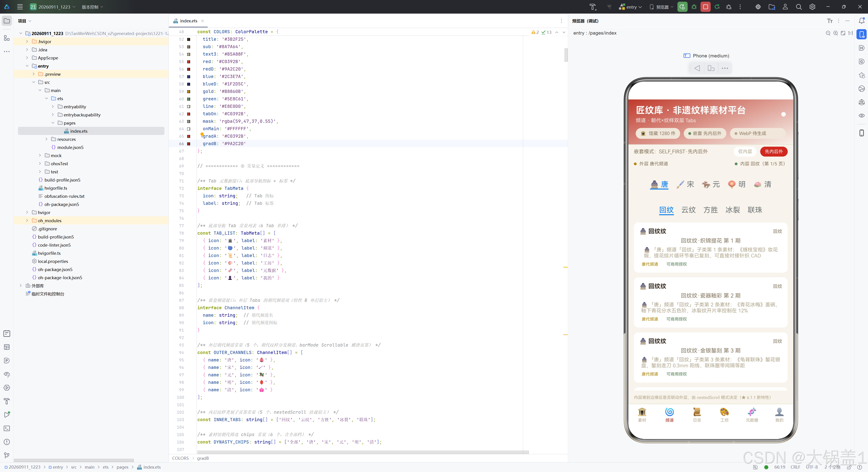Open the Project tool window icon
Viewport: 868px width, 472px height.
[7, 21]
